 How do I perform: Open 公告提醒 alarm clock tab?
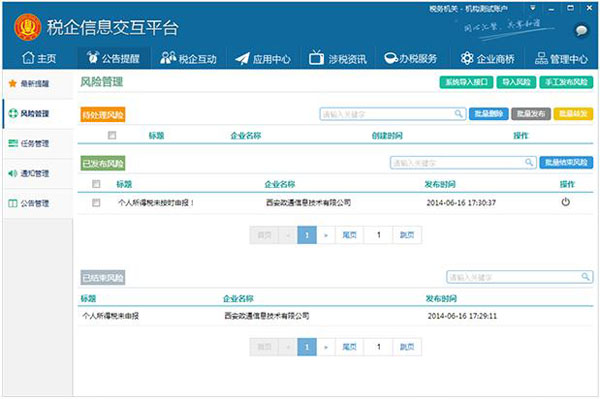click(x=113, y=58)
